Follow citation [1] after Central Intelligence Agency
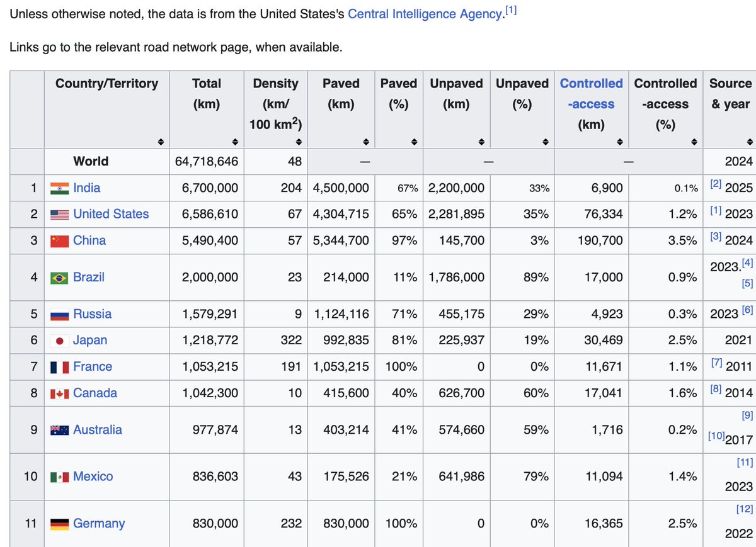Screen dimensions: 756x547 coord(510,10)
